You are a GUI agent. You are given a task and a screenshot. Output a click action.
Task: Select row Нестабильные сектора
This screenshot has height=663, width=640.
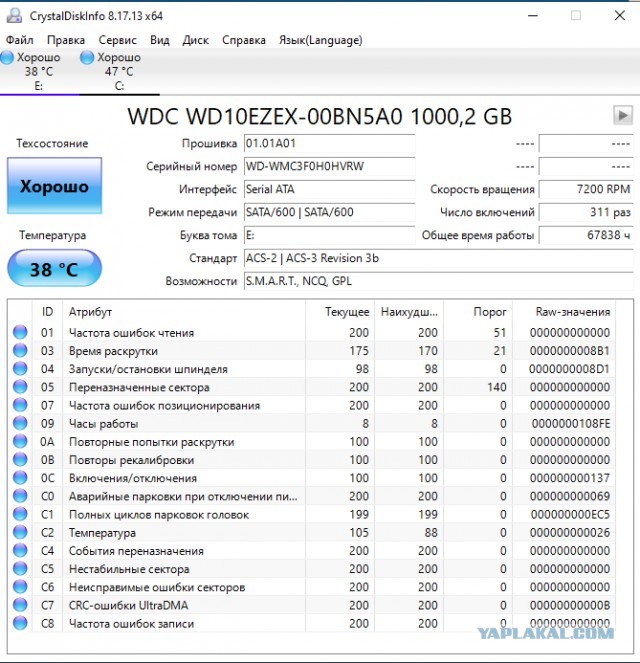[x=312, y=569]
